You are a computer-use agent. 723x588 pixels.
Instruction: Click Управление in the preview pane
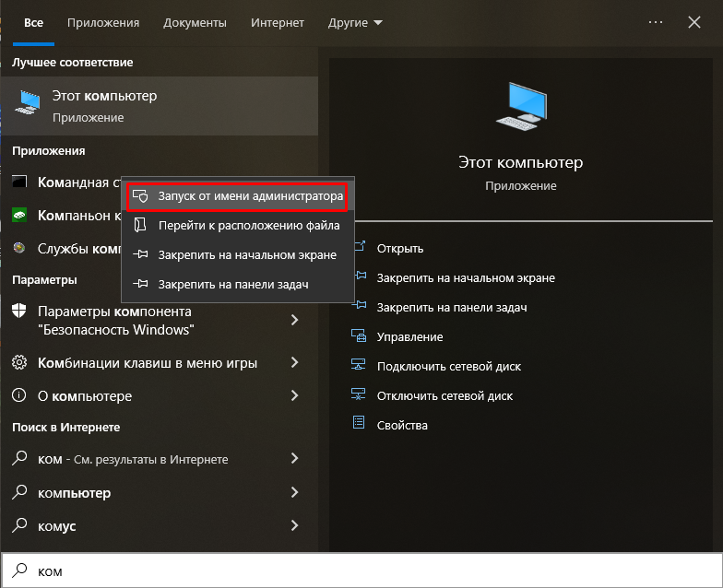(x=409, y=337)
